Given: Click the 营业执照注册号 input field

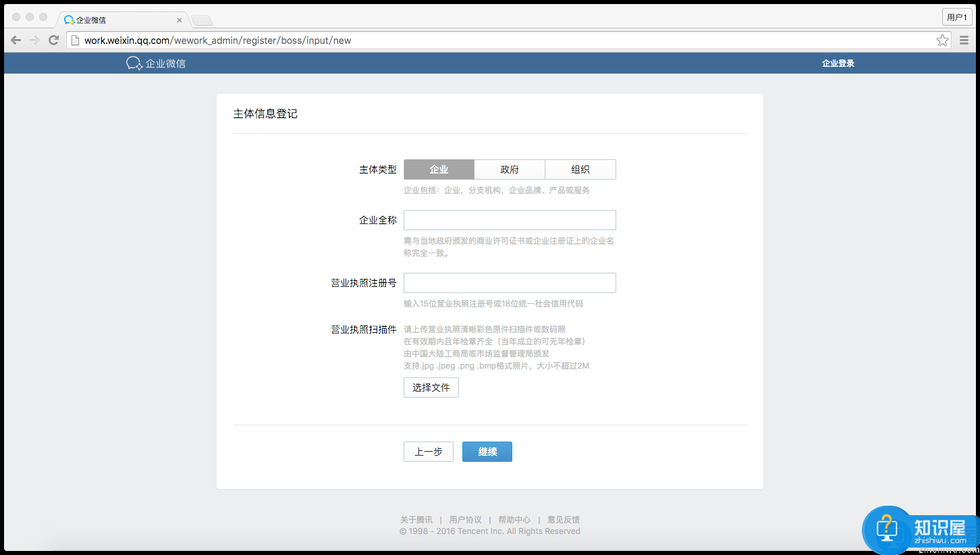Looking at the screenshot, I should 510,283.
